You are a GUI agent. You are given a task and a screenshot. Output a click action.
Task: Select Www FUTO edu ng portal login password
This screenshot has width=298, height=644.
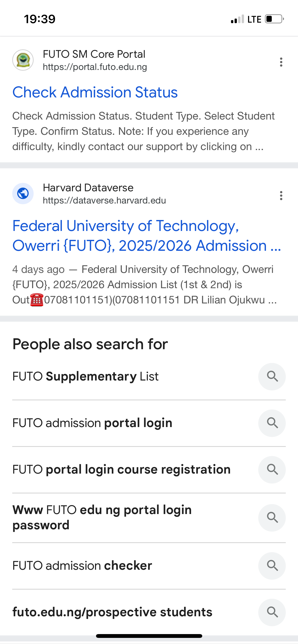(102, 518)
